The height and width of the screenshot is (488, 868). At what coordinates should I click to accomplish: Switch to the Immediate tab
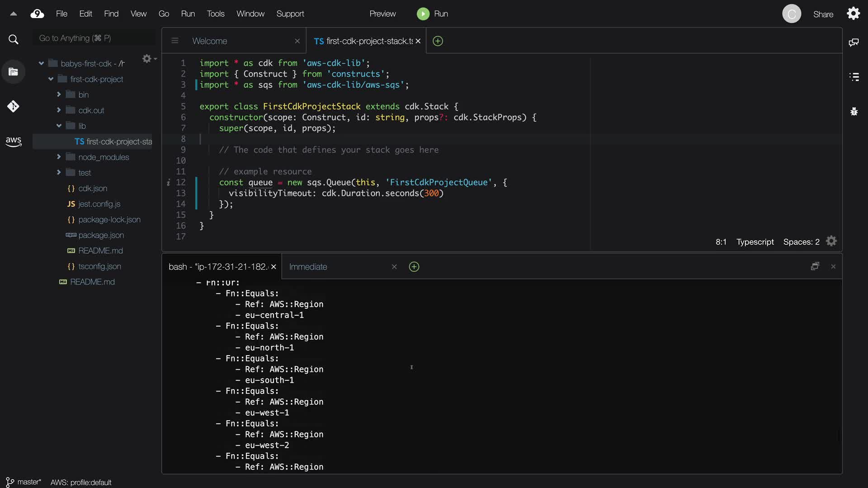[x=308, y=267]
